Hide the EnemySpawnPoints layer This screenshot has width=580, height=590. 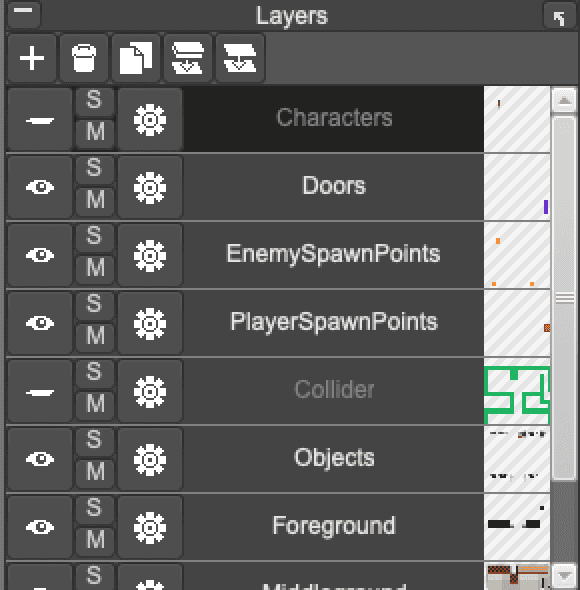(40, 255)
